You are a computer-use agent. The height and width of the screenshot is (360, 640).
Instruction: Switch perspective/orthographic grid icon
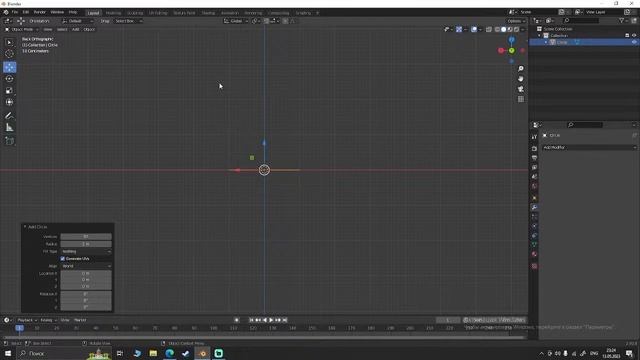point(521,99)
